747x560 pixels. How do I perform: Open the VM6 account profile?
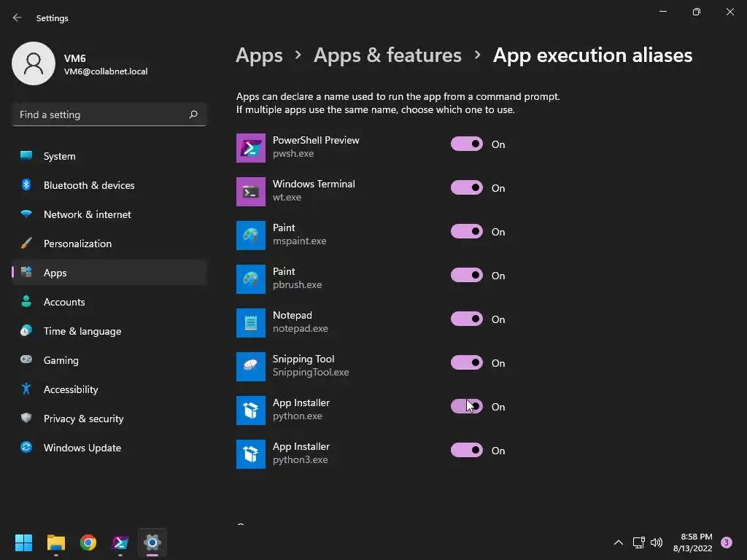point(80,64)
